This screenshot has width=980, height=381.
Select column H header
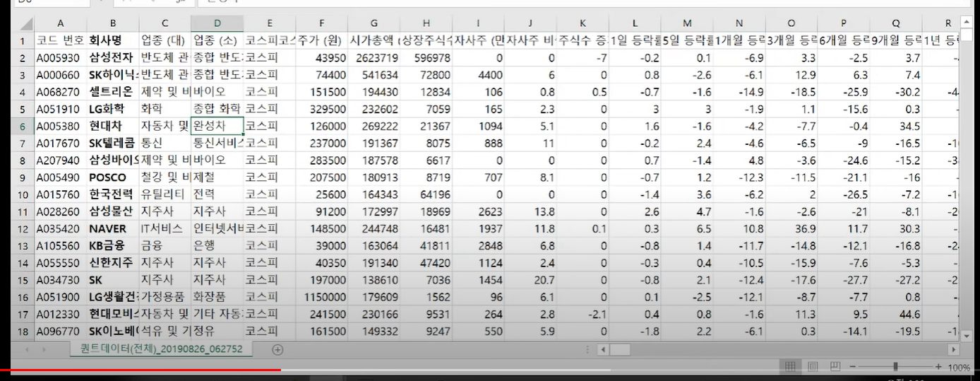[426, 23]
